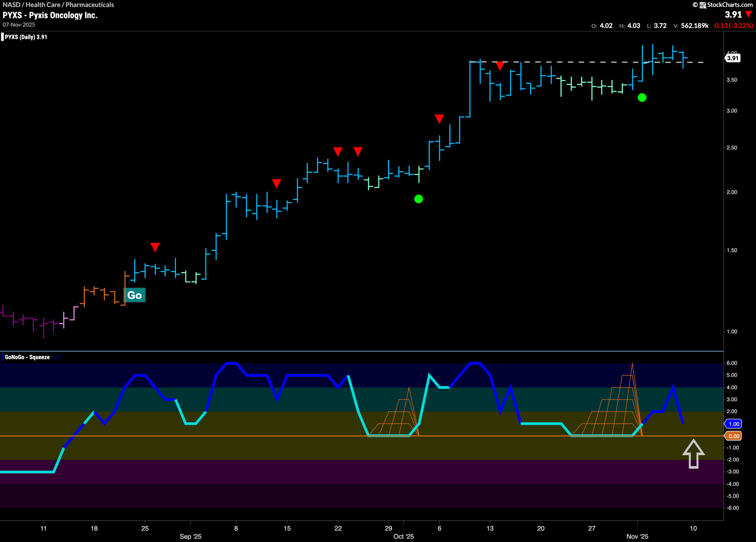
Task: Click the 3.00 price axis label
Action: coord(732,111)
